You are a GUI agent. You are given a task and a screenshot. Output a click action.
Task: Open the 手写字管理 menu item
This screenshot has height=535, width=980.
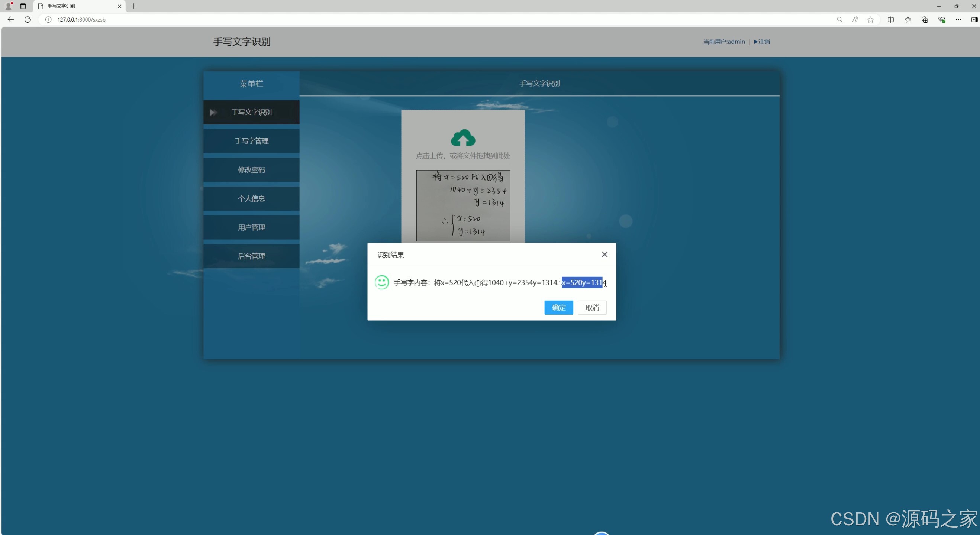point(251,141)
